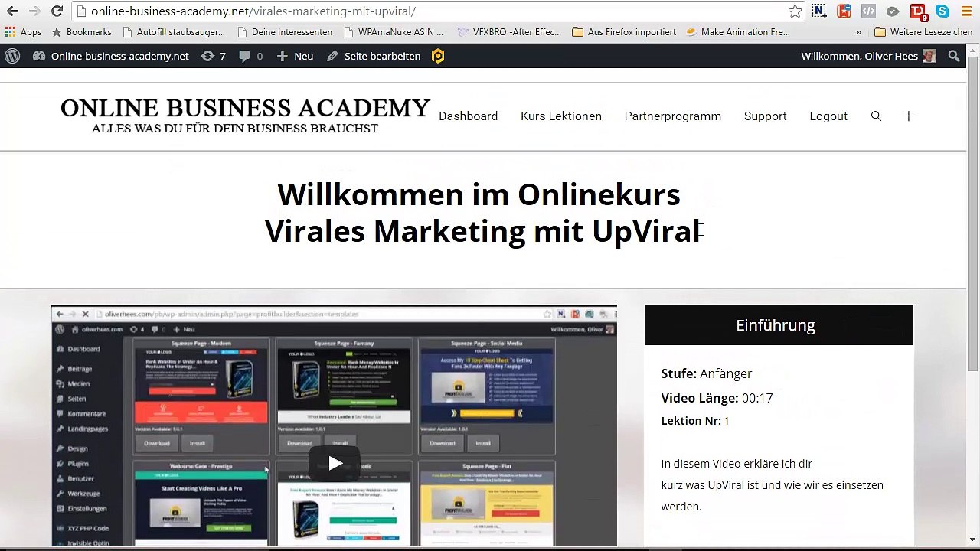Click the Video Länge 00:17 text
The height and width of the screenshot is (551, 980).
pyautogui.click(x=717, y=398)
